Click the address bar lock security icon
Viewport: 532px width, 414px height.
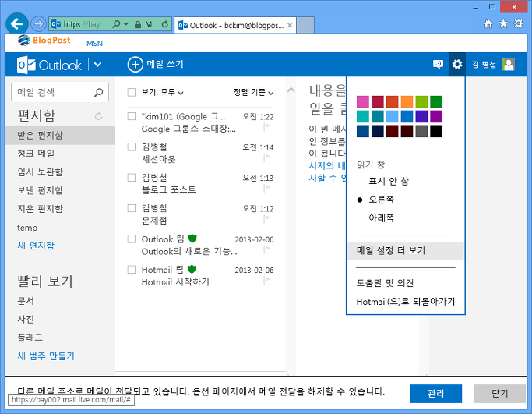click(x=137, y=24)
